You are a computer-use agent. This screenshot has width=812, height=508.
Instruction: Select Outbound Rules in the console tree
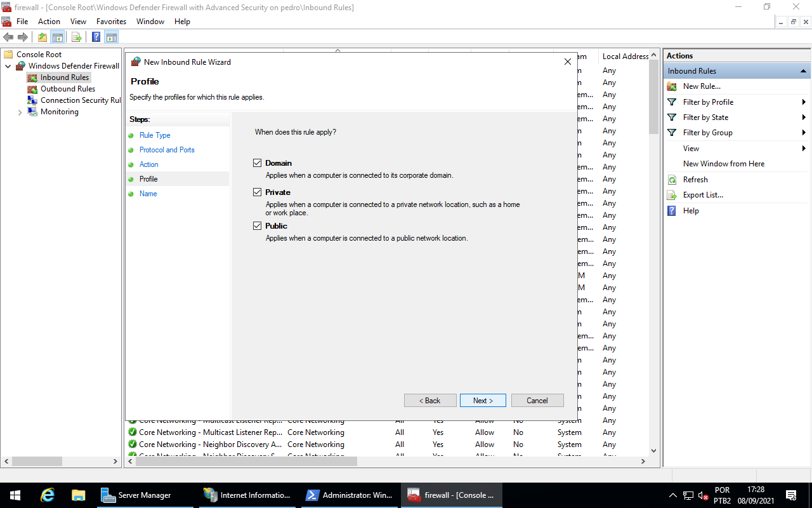(x=67, y=89)
